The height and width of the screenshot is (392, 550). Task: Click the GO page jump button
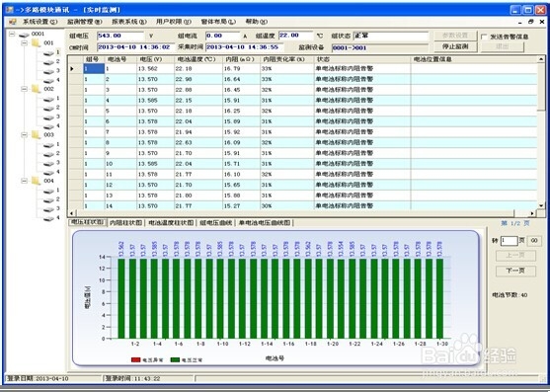click(534, 241)
